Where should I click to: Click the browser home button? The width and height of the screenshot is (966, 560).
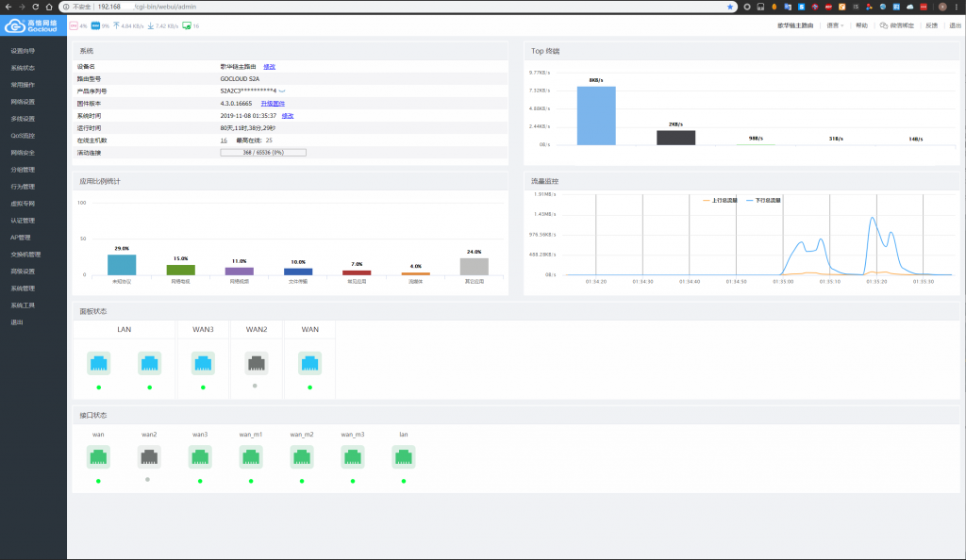[49, 7]
